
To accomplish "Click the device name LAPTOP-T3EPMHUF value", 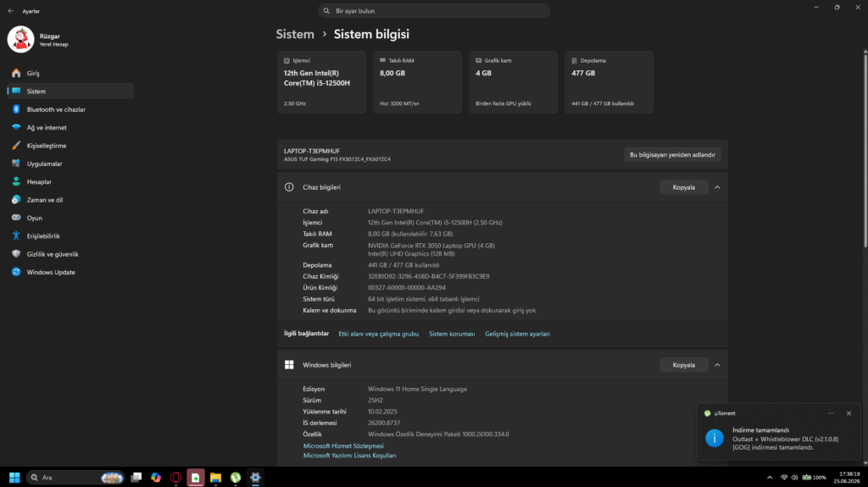I will [396, 211].
